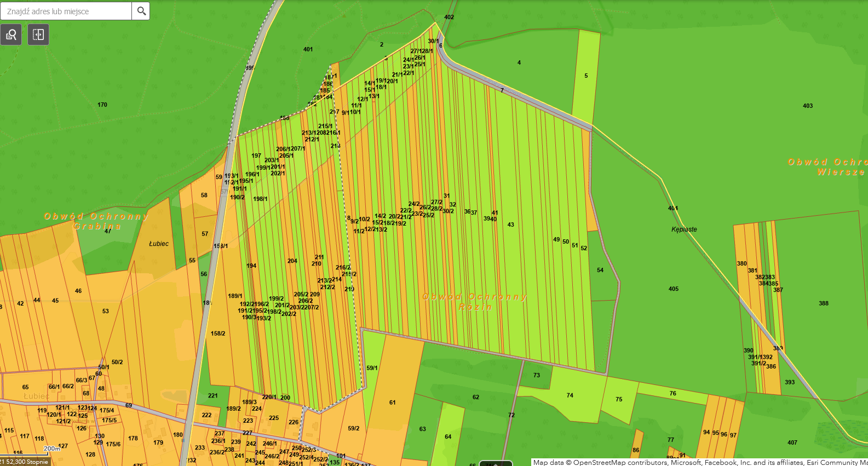Select parcel label 380
The image size is (868, 466).
coord(742,263)
